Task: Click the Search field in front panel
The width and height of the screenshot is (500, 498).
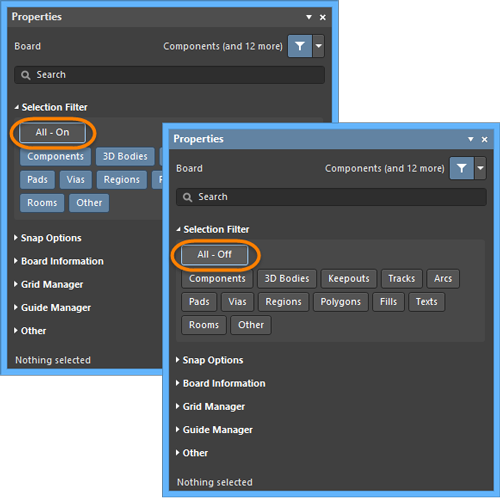Action: coord(331,197)
